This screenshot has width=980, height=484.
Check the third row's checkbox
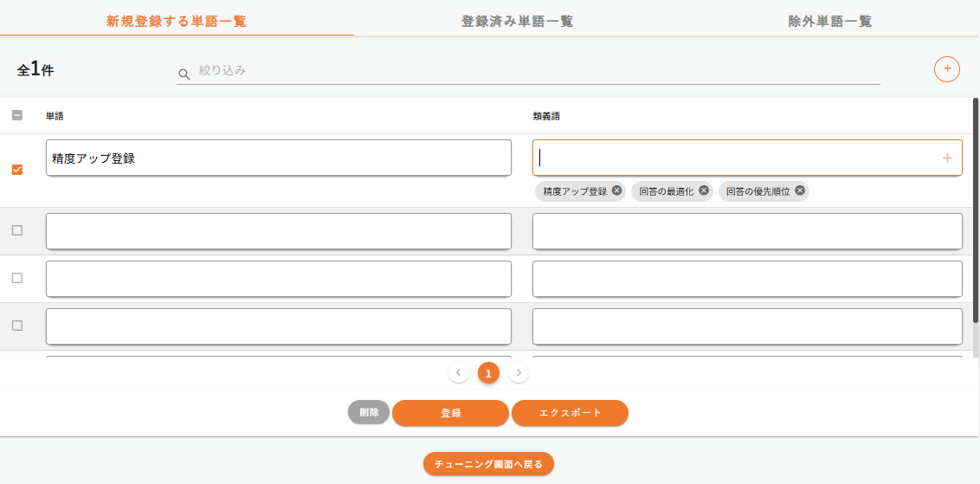coord(17,278)
